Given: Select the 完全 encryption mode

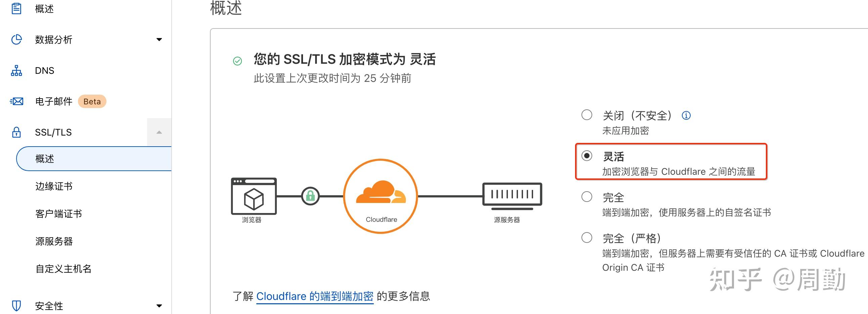Looking at the screenshot, I should (x=587, y=197).
